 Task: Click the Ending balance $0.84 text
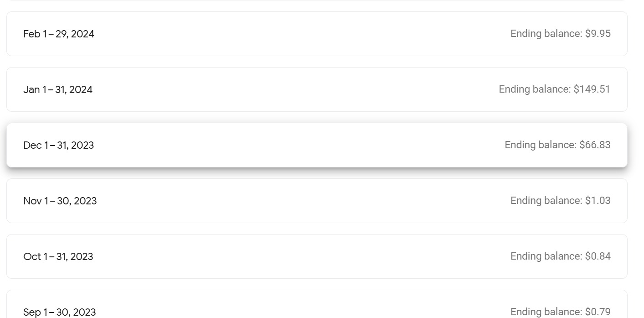[x=561, y=256]
